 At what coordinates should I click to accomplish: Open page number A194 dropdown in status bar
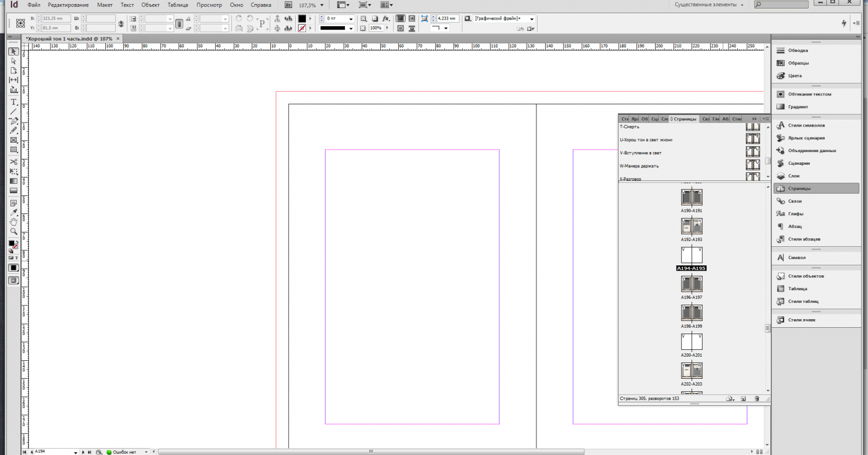pyautogui.click(x=75, y=452)
